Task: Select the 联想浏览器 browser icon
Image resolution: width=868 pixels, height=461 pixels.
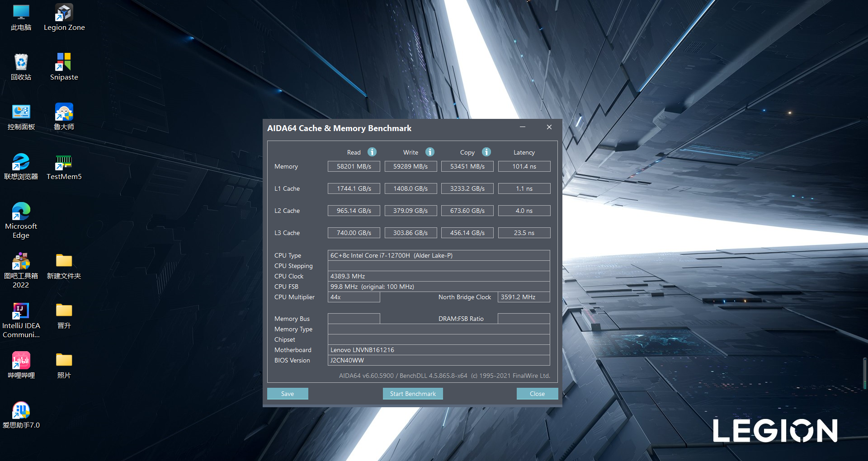Action: tap(21, 167)
